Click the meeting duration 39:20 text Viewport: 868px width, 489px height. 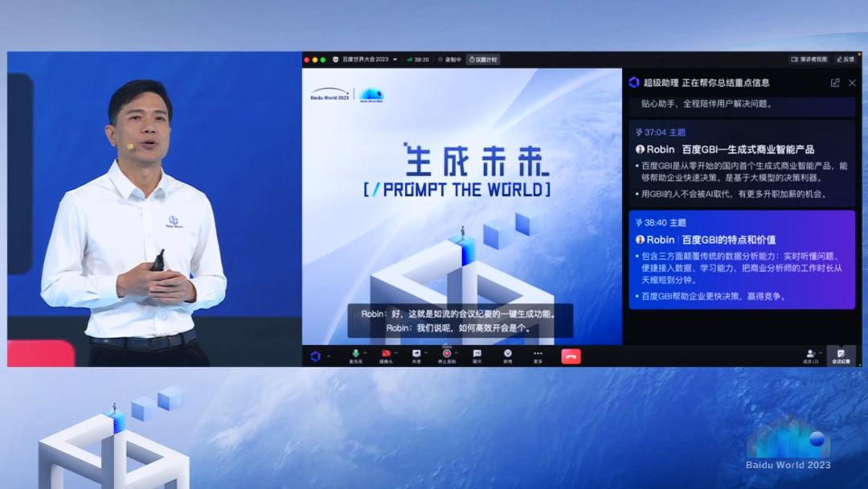[422, 60]
